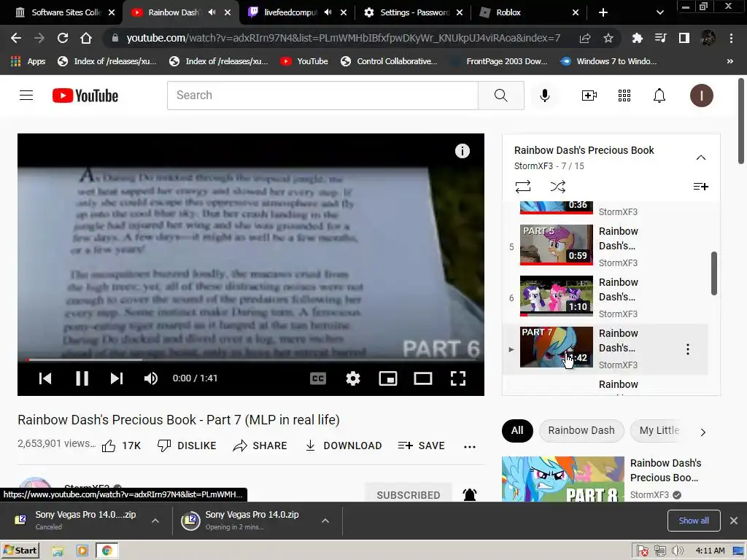The image size is (747, 560).
Task: Toggle the channel notification bell
Action: (470, 494)
